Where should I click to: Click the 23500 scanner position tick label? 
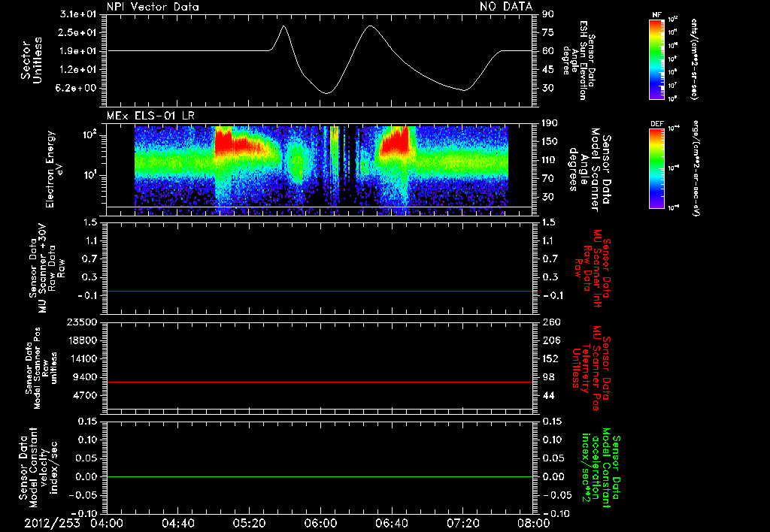click(x=81, y=322)
